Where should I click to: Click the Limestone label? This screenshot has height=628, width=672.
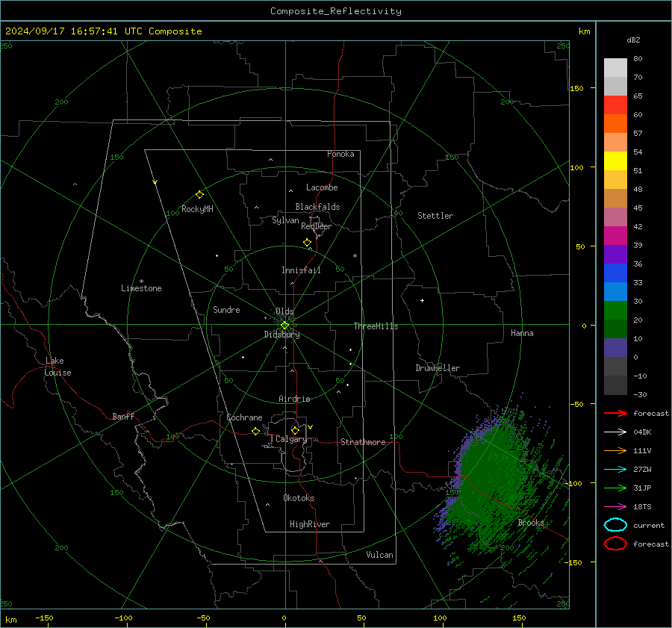141,288
